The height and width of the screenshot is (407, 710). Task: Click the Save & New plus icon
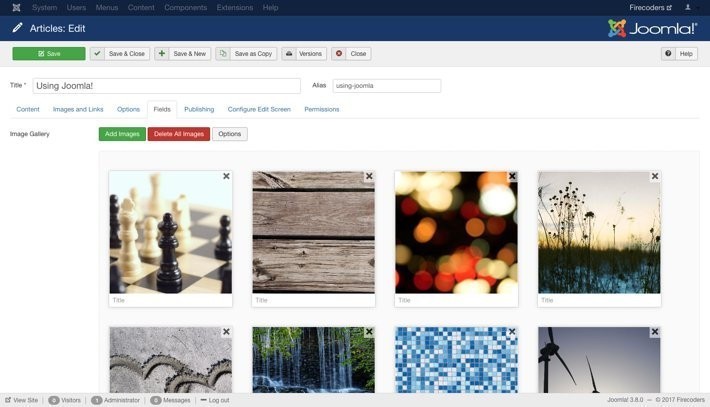pyautogui.click(x=162, y=53)
